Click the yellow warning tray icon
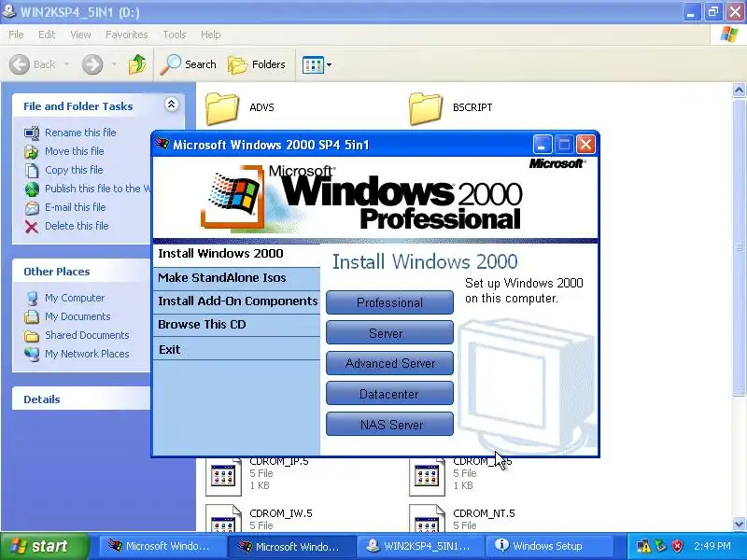The height and width of the screenshot is (560, 747). [643, 546]
